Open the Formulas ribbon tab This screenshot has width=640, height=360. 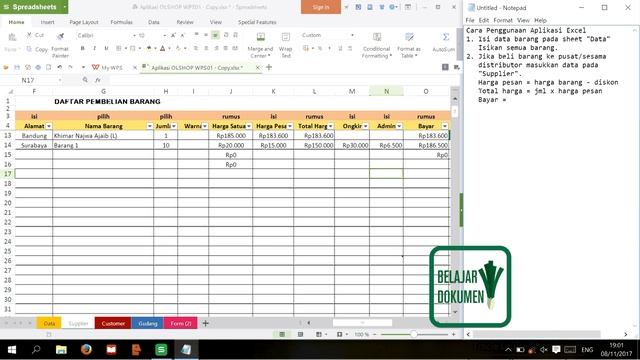(x=122, y=22)
